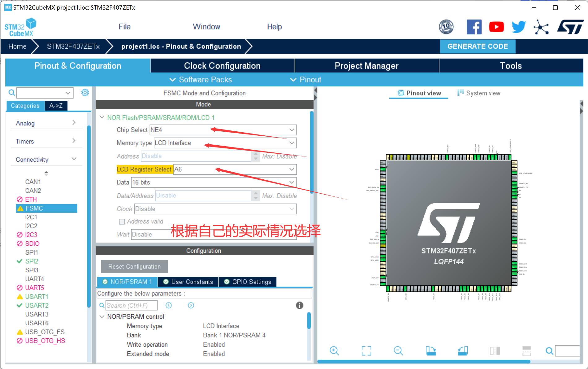
Task: Open the Facebook icon link
Action: (x=474, y=27)
